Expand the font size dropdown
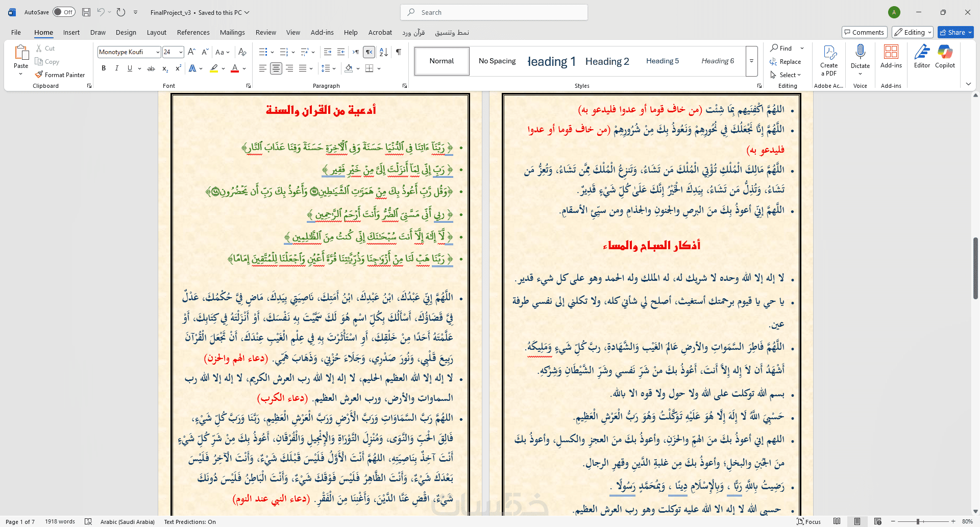Viewport: 980px width, 527px height. [181, 52]
